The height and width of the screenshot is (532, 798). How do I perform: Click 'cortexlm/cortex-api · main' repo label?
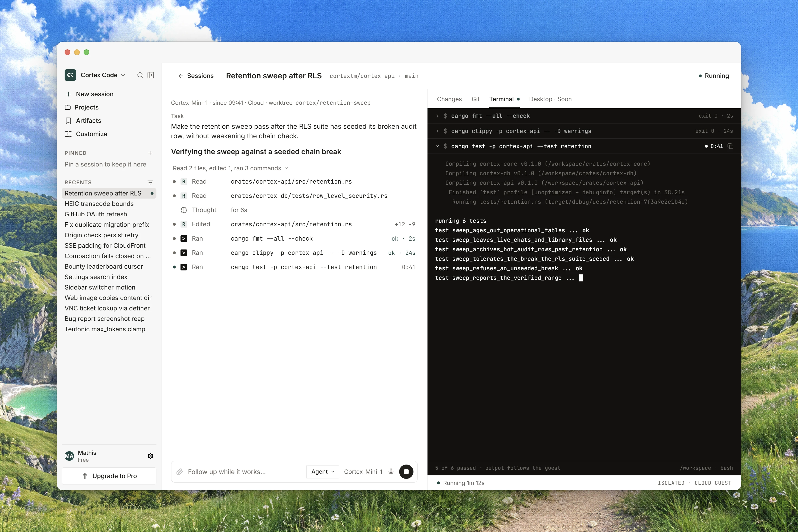pyautogui.click(x=374, y=76)
